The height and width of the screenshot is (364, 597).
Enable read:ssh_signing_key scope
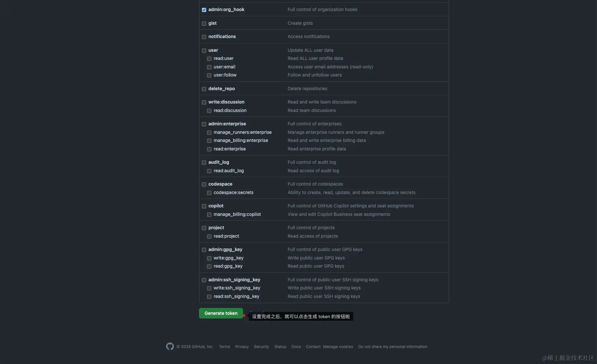[209, 297]
